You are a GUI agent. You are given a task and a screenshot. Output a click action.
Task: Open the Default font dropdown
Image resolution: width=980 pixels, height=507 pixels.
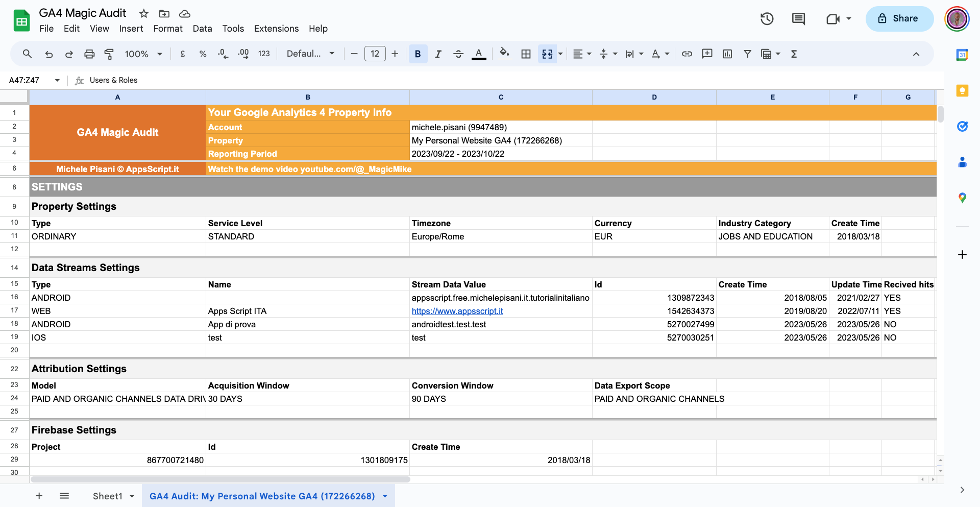pyautogui.click(x=310, y=54)
